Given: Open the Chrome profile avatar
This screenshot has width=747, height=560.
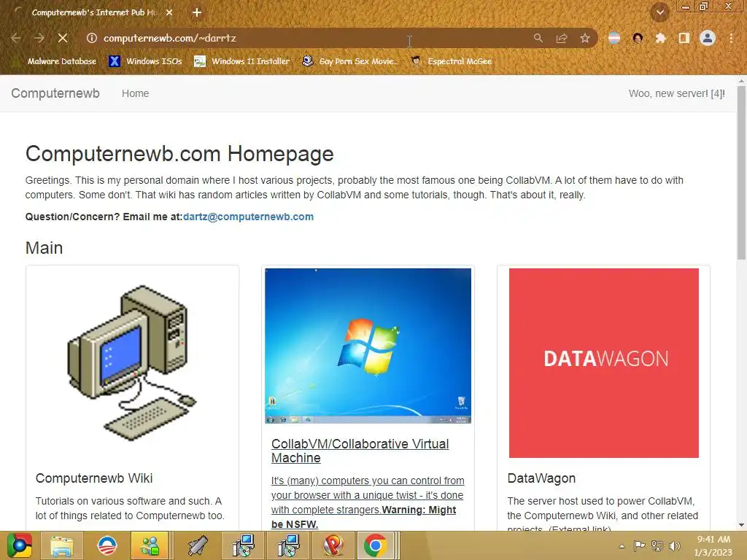Looking at the screenshot, I should tap(708, 38).
